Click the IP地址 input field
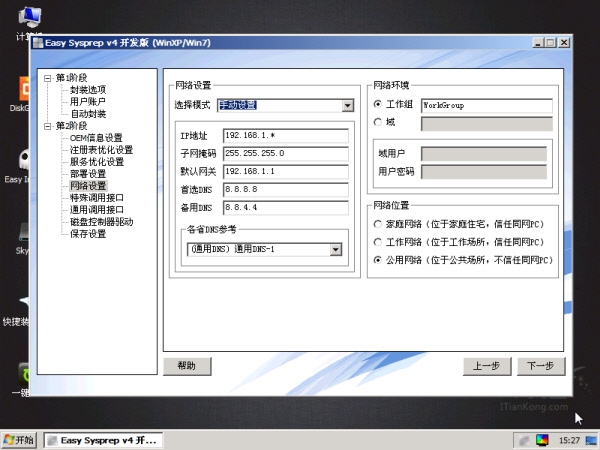This screenshot has height=450, width=600. [x=286, y=135]
